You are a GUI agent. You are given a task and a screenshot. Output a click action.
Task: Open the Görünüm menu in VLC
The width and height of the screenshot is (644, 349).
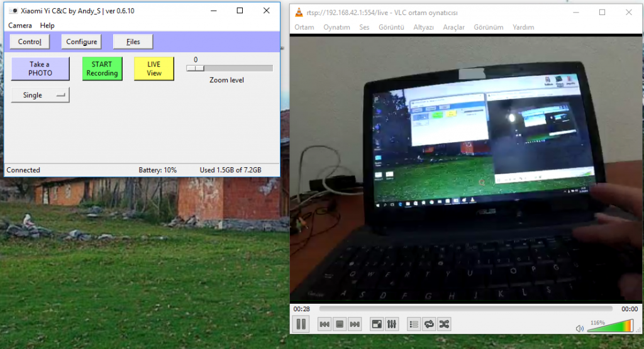click(489, 27)
